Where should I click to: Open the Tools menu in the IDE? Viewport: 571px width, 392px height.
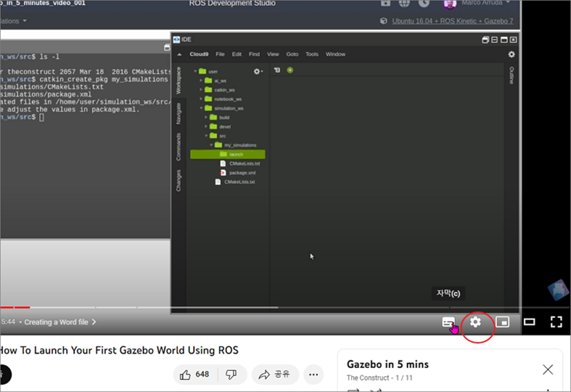click(x=312, y=54)
